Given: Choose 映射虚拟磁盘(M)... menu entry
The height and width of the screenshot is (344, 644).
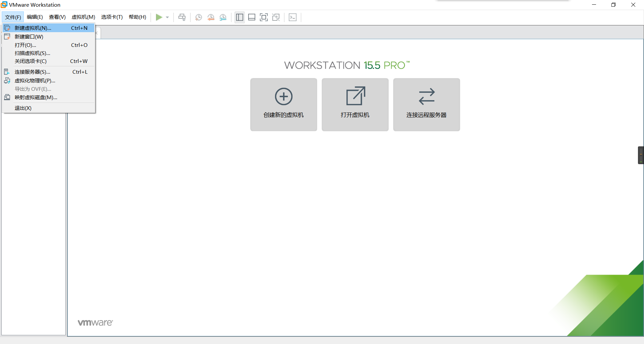Looking at the screenshot, I should coord(49,97).
